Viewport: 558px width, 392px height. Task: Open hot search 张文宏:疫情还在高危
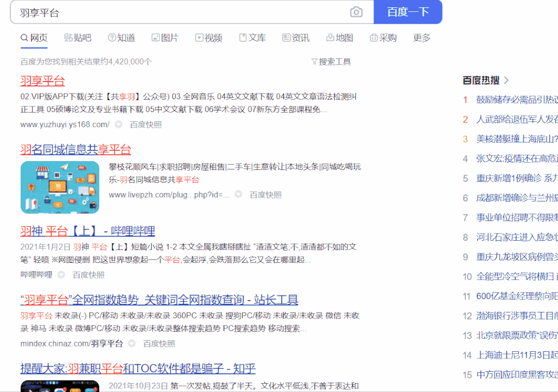point(517,158)
